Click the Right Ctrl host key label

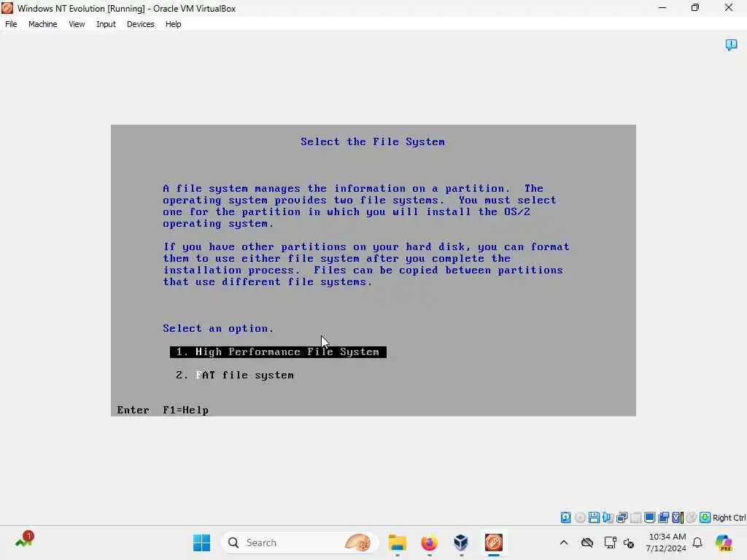(729, 518)
